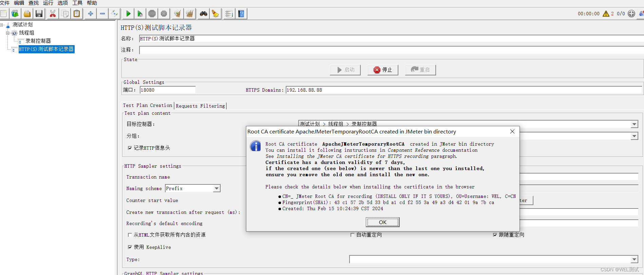Select HTTP(S)测试脚本记录器 tree node

tap(46, 49)
